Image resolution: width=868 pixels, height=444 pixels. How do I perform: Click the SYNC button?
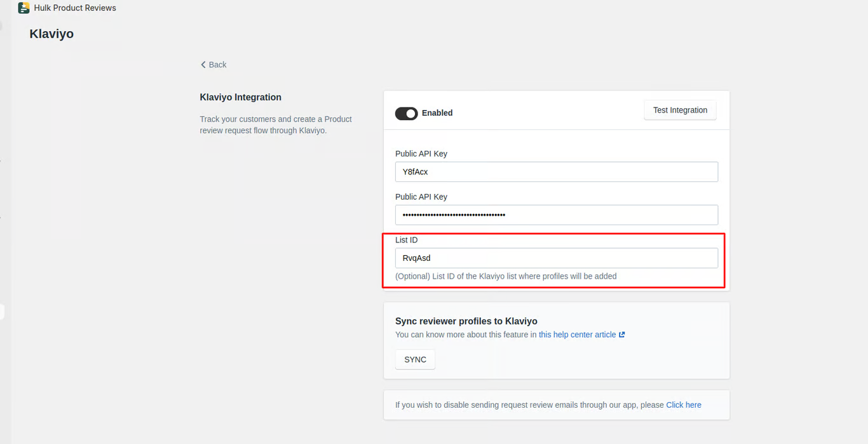coord(415,359)
